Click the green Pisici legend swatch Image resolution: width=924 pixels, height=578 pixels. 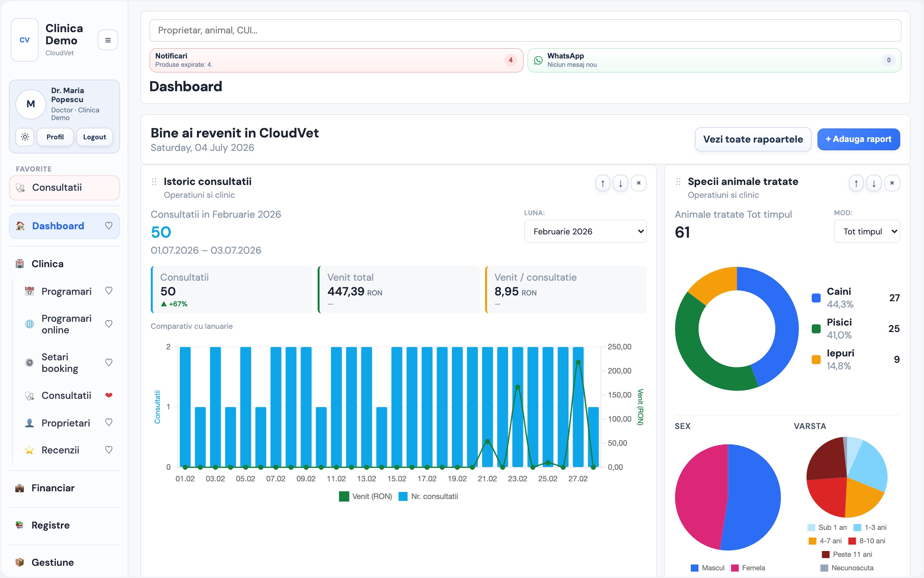point(816,329)
